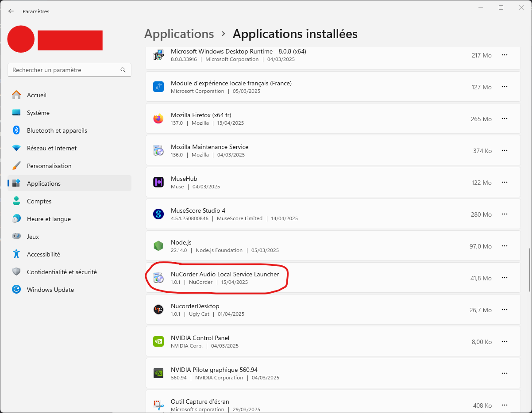Click the redacted user account profile

[55, 40]
